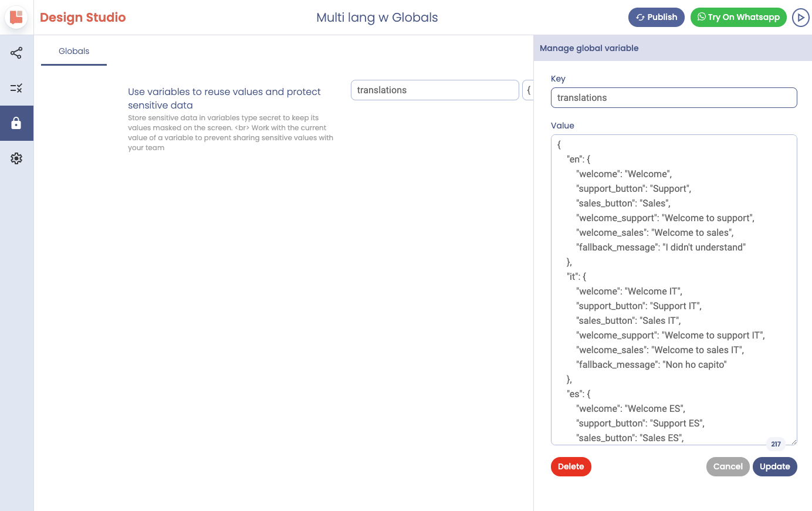The image size is (812, 511).
Task: Click the Multi lang w Globals title
Action: (377, 17)
